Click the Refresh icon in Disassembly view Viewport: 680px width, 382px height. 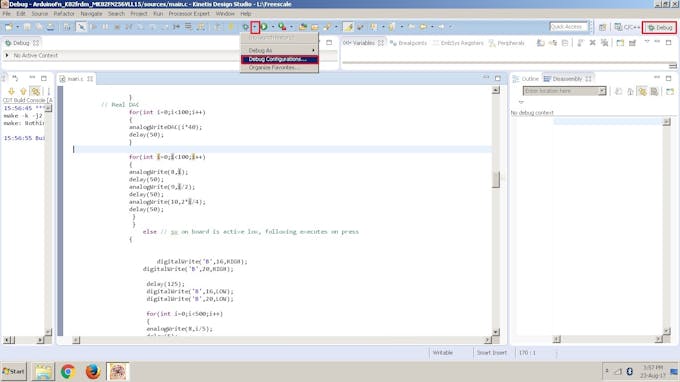[x=618, y=91]
